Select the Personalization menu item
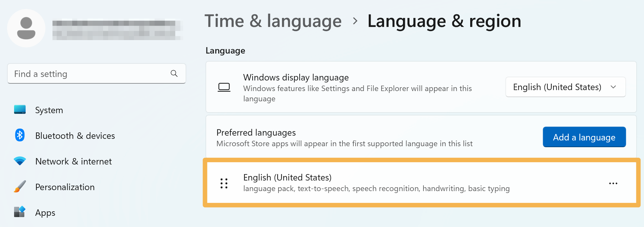This screenshot has width=644, height=227. [x=65, y=187]
